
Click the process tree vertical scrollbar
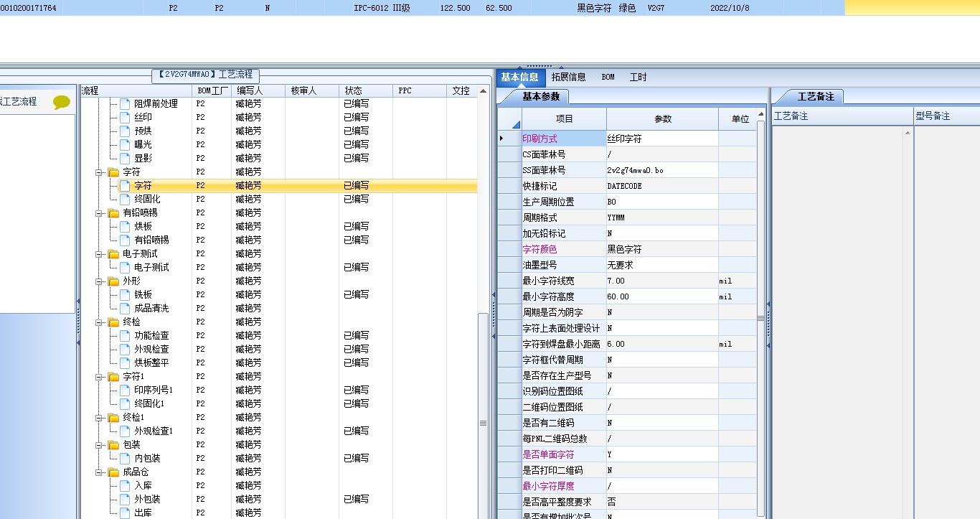pos(483,415)
